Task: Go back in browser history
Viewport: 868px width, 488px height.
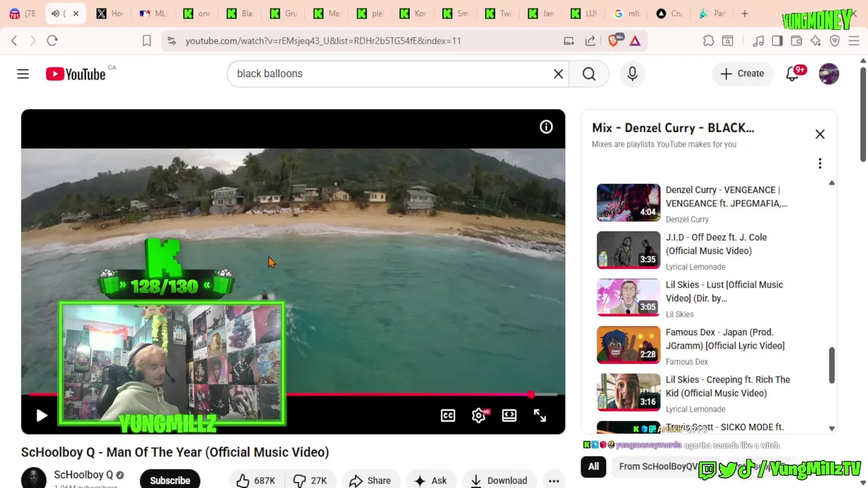Action: (14, 41)
